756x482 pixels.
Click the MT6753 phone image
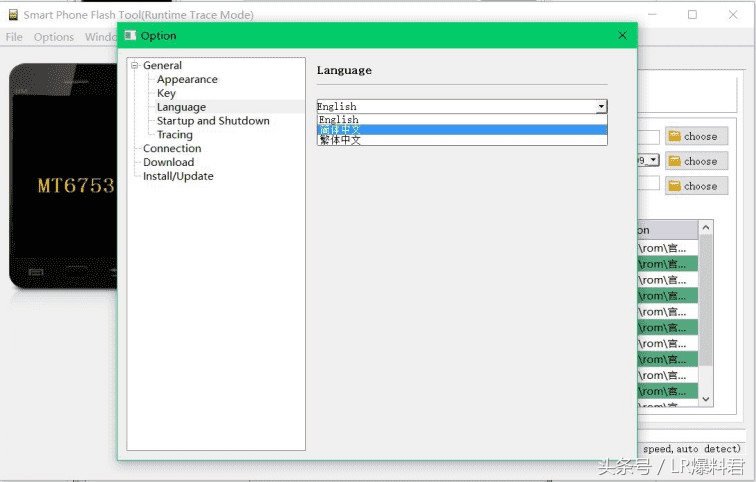pos(63,176)
